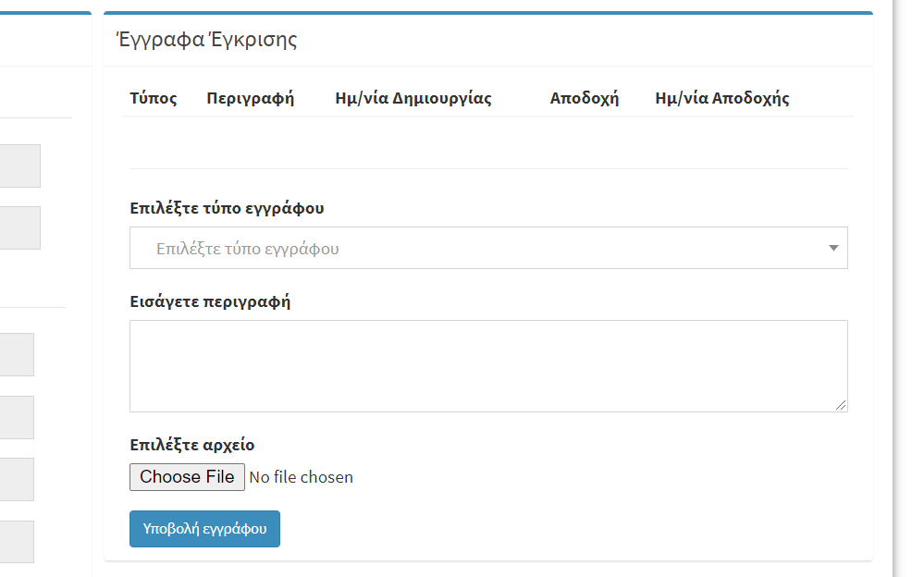Select the 'Περιγραφή' column header

click(250, 98)
